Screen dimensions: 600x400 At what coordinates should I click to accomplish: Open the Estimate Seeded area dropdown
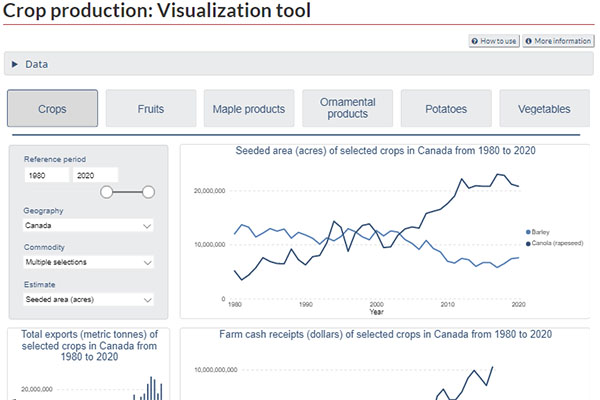[89, 298]
